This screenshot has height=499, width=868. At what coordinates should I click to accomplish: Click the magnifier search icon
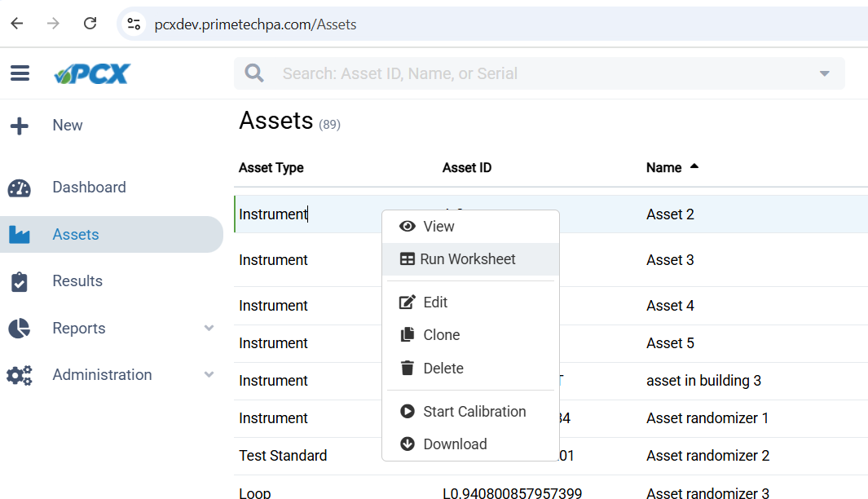click(x=254, y=73)
